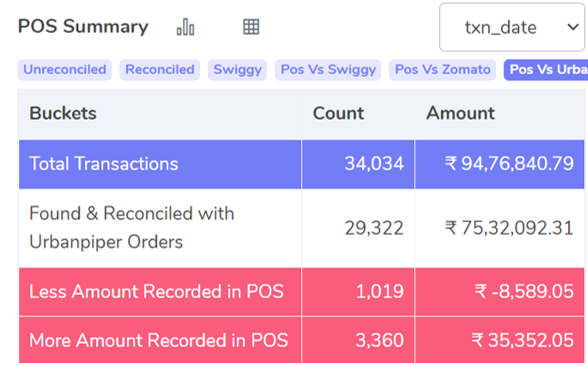Select the Unreconciled tab
This screenshot has width=588, height=366.
(64, 70)
